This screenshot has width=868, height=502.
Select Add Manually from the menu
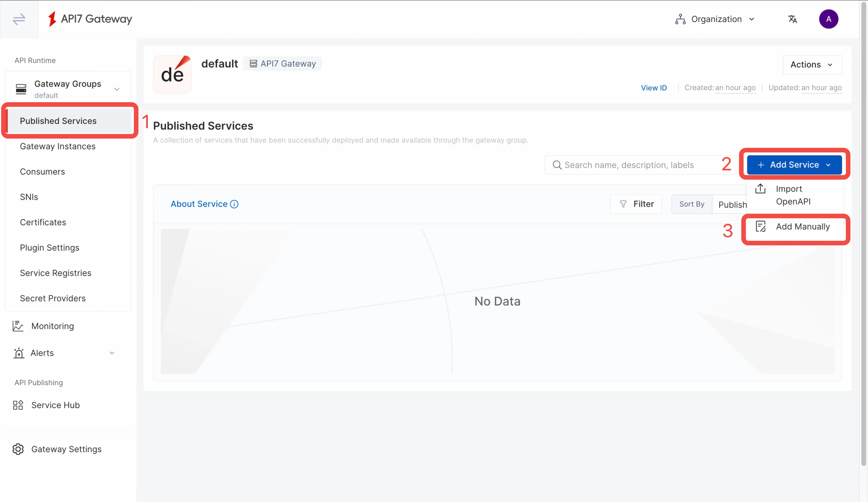click(x=803, y=227)
